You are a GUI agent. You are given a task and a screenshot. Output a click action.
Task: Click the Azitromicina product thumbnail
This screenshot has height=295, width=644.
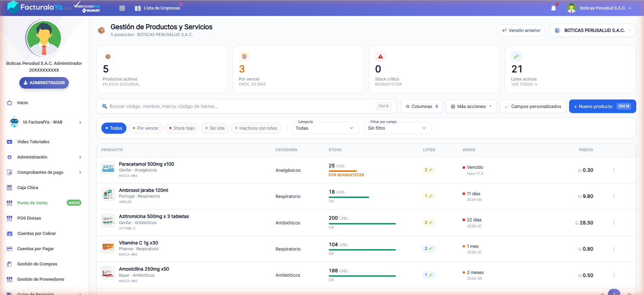(108, 221)
